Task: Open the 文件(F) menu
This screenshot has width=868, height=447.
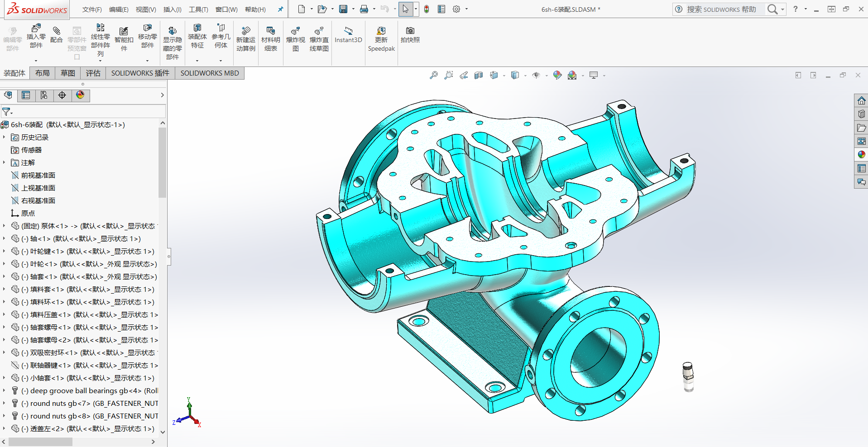Action: point(92,10)
